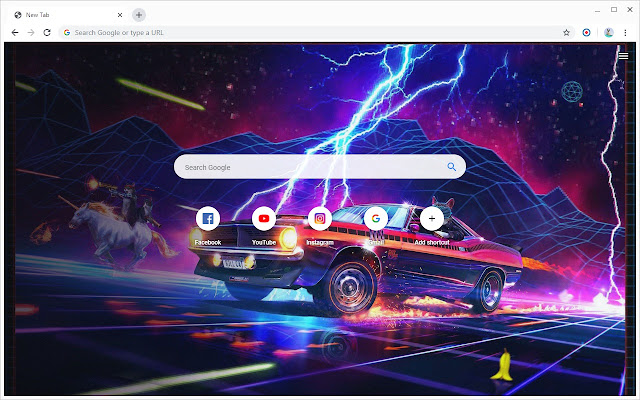Viewport: 640px width, 400px height.
Task: Click the magnifier in the Google search box
Action: 451,167
